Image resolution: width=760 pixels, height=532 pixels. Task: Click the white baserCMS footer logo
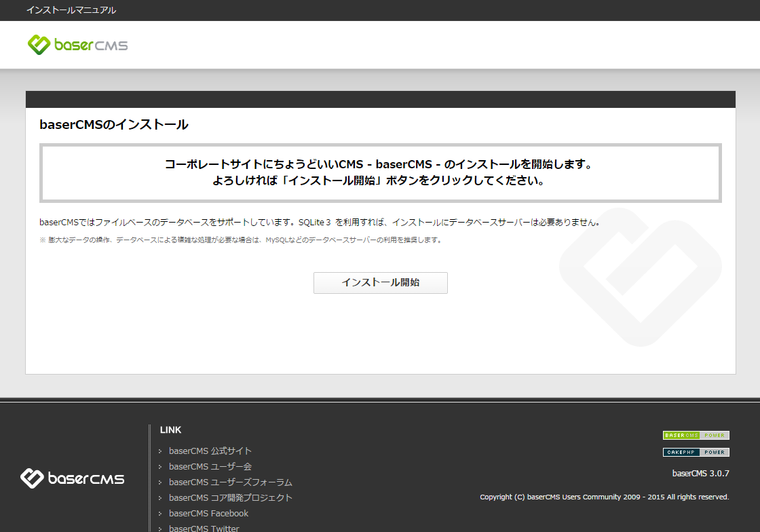pos(72,478)
